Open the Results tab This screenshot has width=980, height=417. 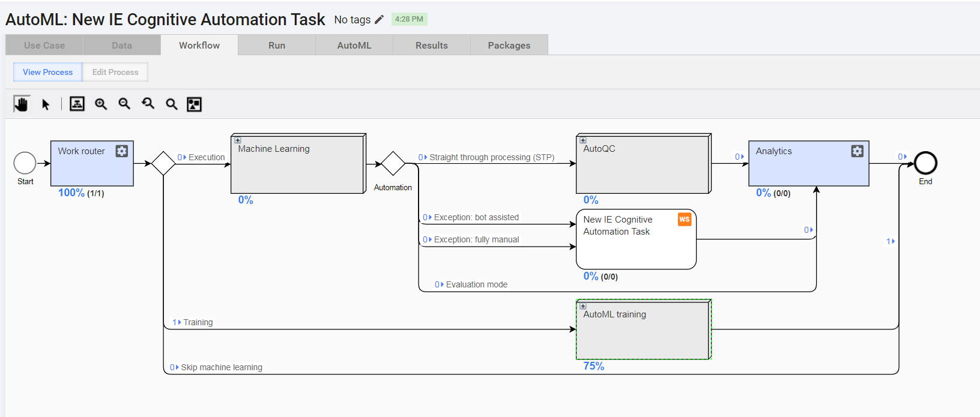click(x=432, y=45)
